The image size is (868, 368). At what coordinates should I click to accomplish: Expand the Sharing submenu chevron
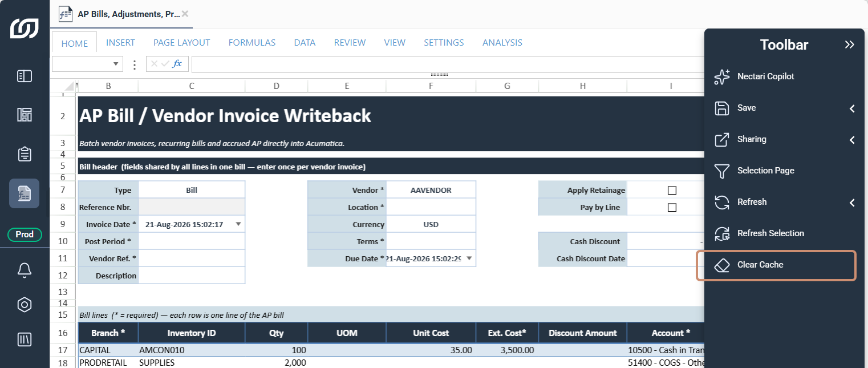click(x=852, y=139)
